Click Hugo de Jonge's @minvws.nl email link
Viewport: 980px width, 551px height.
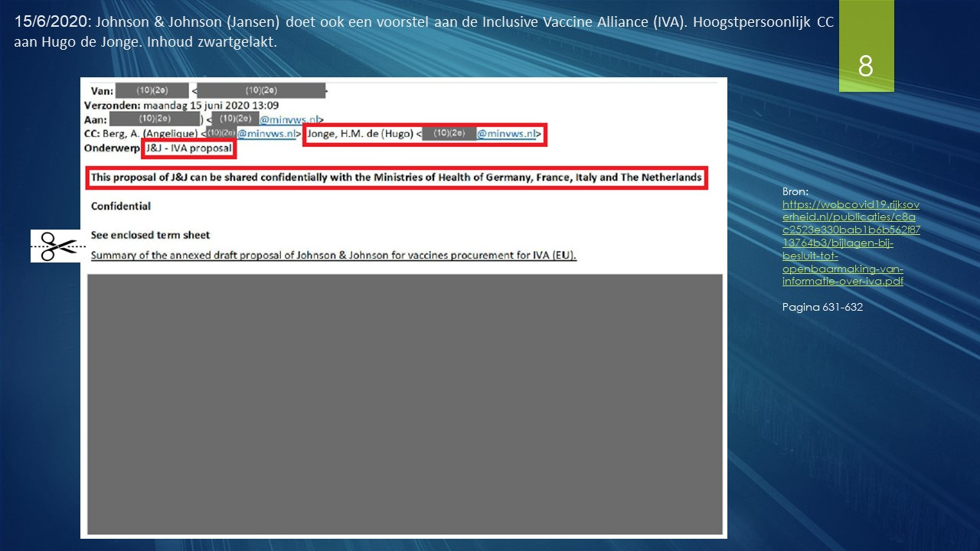(508, 134)
